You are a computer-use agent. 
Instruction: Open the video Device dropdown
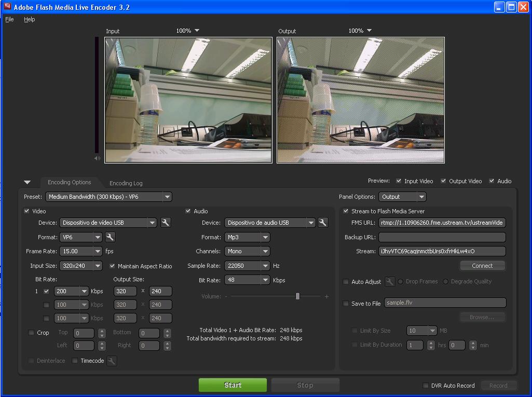tap(108, 223)
